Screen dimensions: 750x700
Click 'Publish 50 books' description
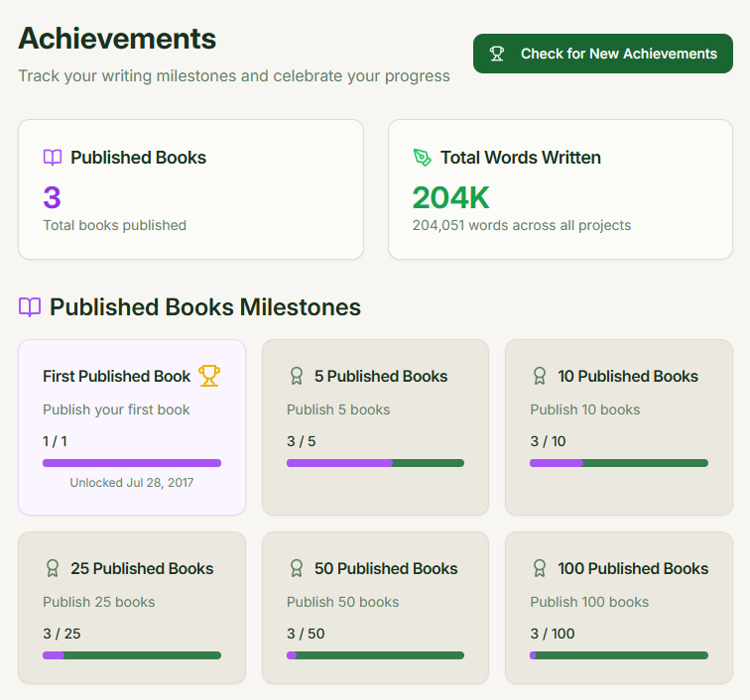[342, 602]
